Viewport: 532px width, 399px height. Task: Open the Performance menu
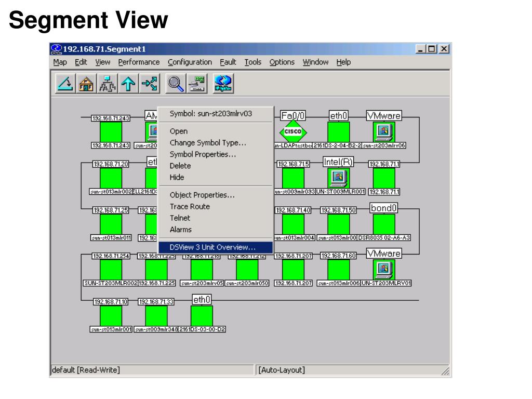coord(139,62)
